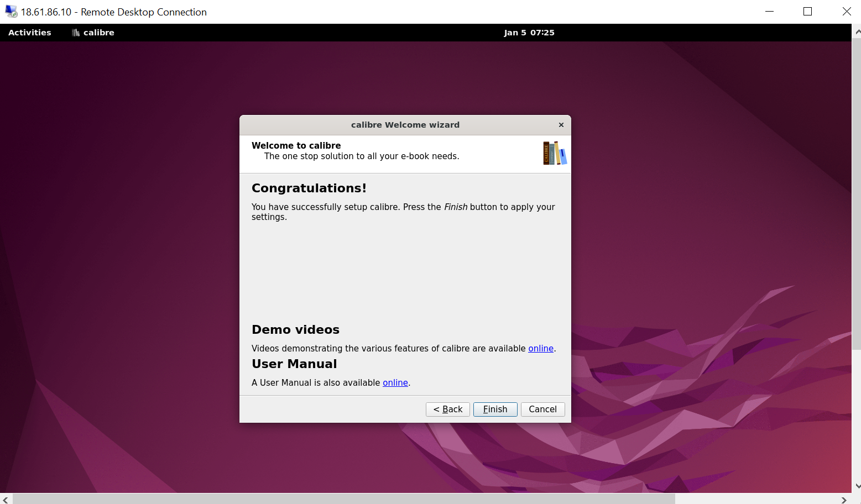
Task: Click the Remote Desktop Connection title icon
Action: (x=11, y=12)
